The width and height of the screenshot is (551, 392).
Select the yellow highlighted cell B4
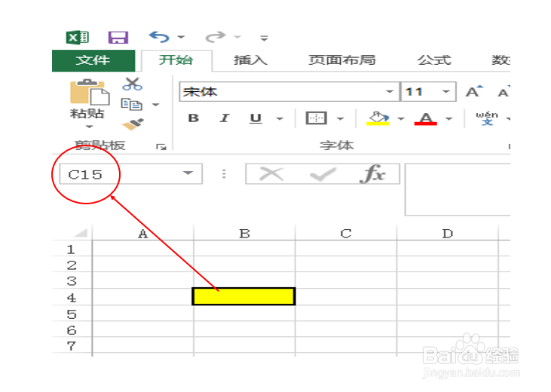pyautogui.click(x=244, y=296)
